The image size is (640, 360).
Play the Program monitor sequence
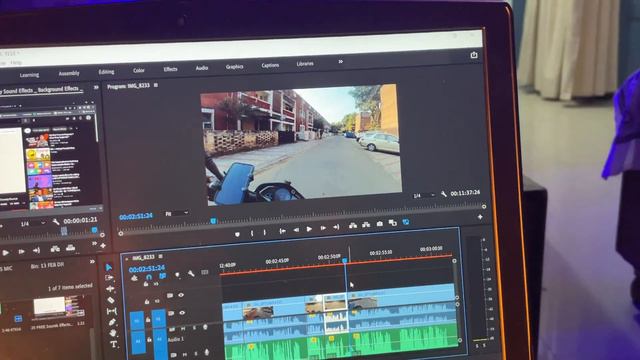tap(309, 229)
